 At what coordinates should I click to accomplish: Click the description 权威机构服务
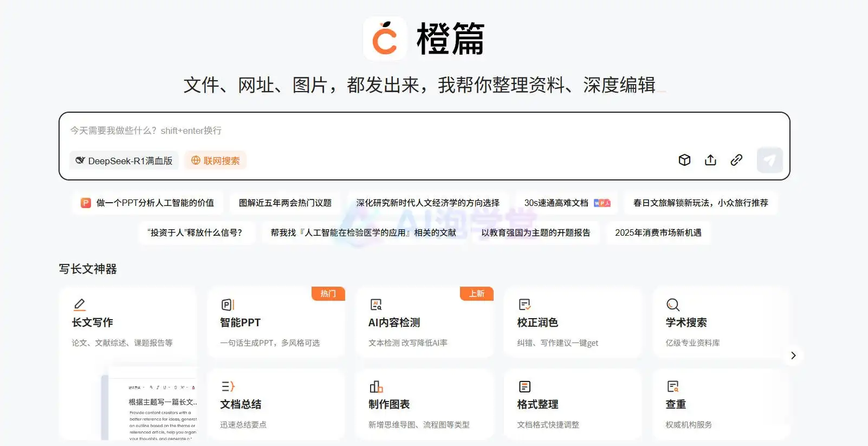click(x=689, y=425)
